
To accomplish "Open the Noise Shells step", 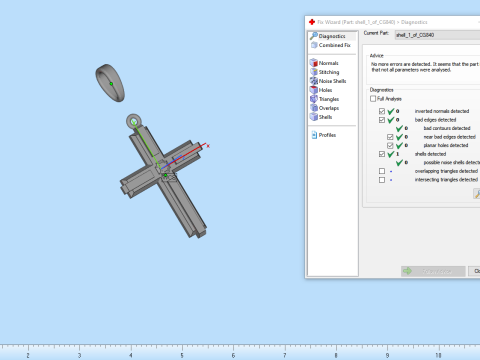I will tap(328, 81).
